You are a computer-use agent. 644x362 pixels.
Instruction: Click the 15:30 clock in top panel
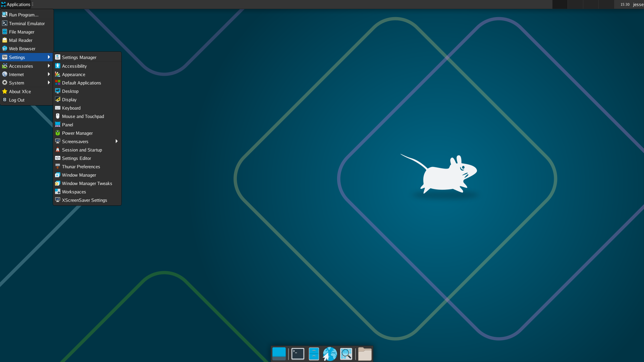tap(625, 4)
